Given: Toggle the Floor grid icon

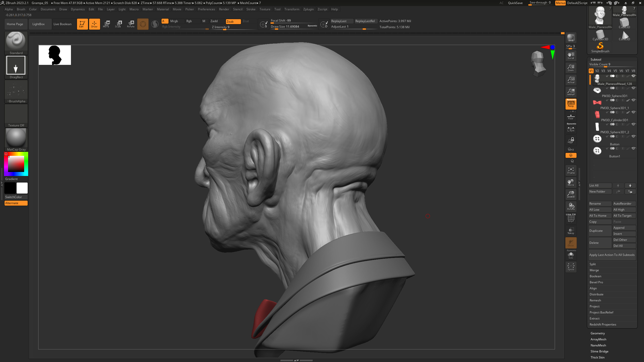Looking at the screenshot, I should [571, 117].
